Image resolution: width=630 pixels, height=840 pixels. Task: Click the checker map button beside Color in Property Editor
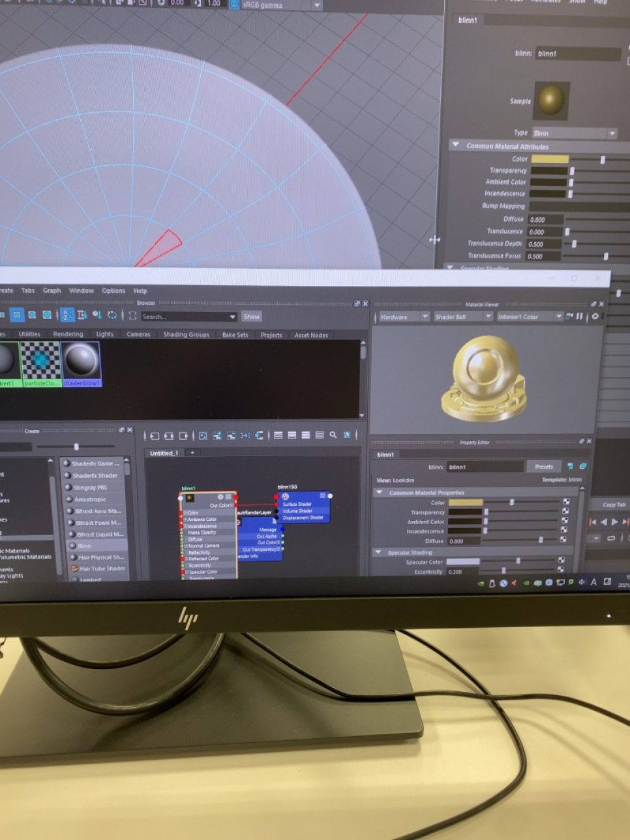(x=566, y=502)
